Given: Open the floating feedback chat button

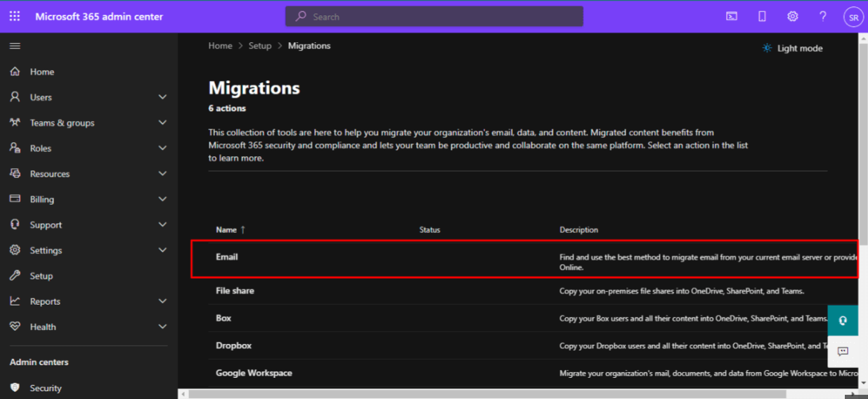Looking at the screenshot, I should click(x=843, y=351).
